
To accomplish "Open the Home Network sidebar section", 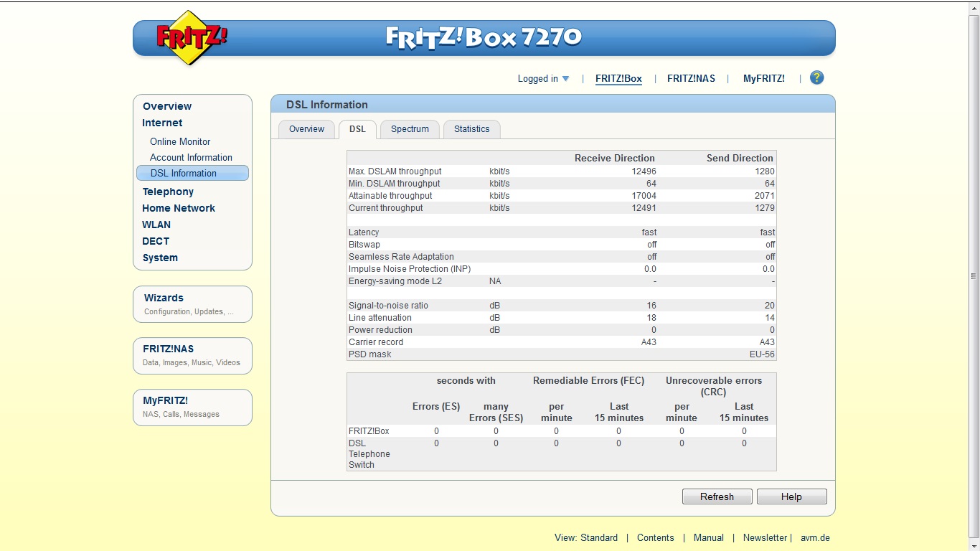I will [179, 208].
